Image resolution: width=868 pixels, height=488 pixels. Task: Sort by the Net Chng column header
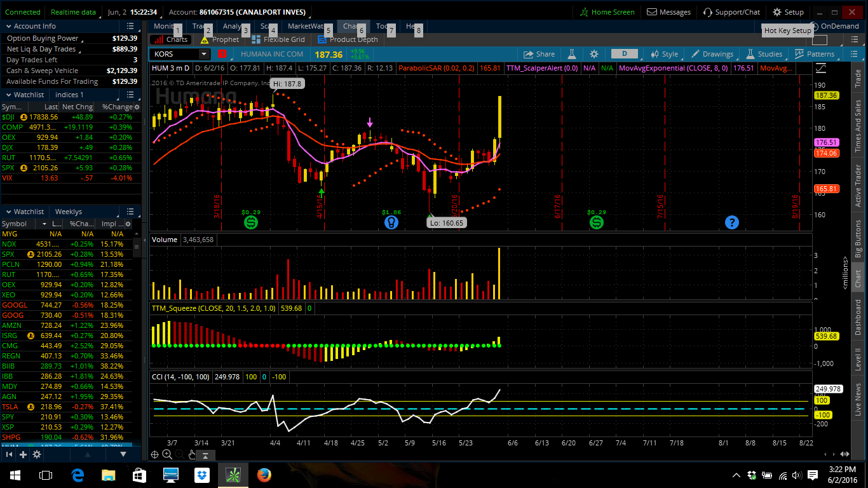[76, 107]
